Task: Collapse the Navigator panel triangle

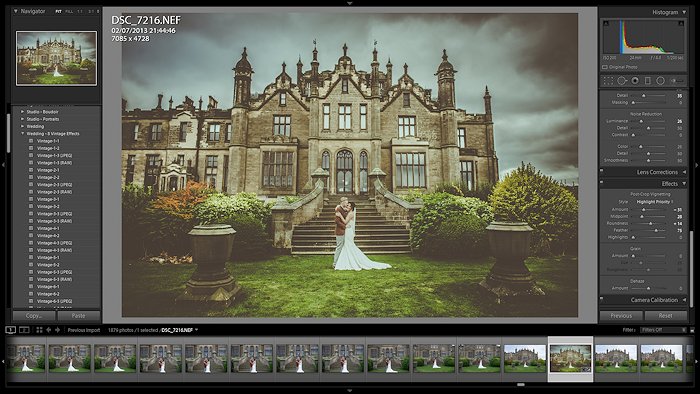Action: click(x=16, y=11)
